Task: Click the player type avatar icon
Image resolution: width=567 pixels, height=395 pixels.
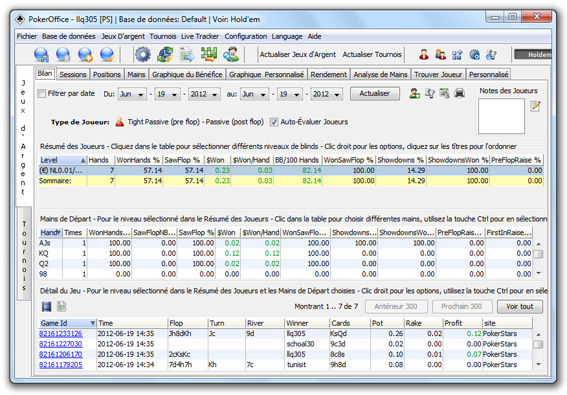Action: pyautogui.click(x=119, y=122)
